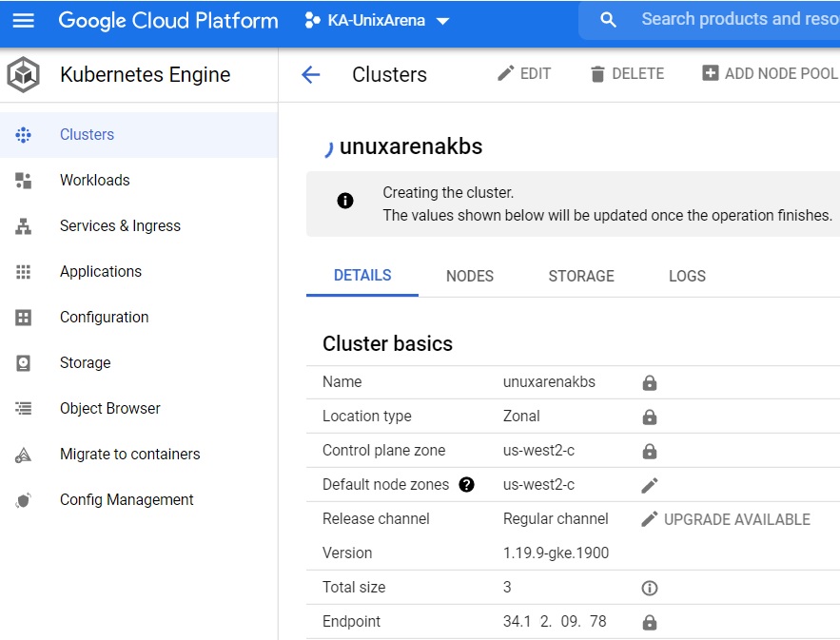This screenshot has width=840, height=640.
Task: Click the cluster creating spinner
Action: (x=328, y=149)
